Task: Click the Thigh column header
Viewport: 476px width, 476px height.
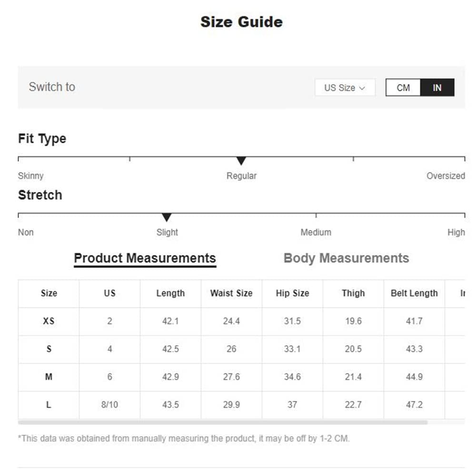Action: click(x=353, y=293)
